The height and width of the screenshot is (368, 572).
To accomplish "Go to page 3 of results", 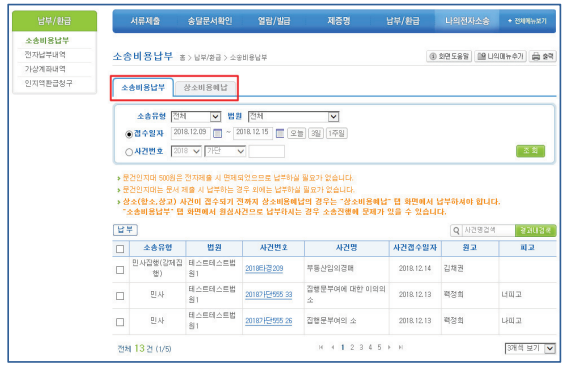I will pos(361,347).
